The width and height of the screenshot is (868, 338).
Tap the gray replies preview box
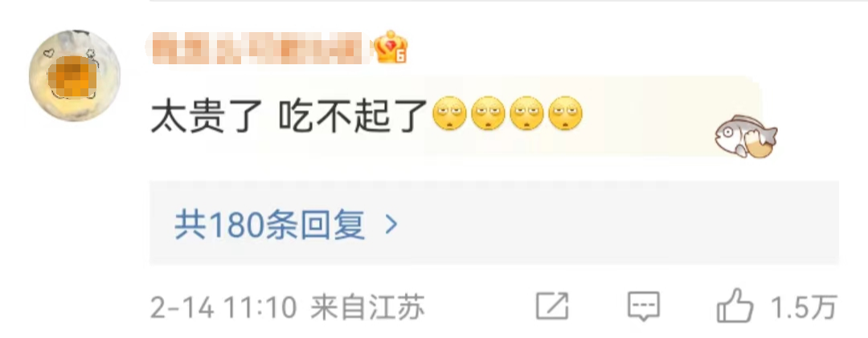click(x=494, y=223)
